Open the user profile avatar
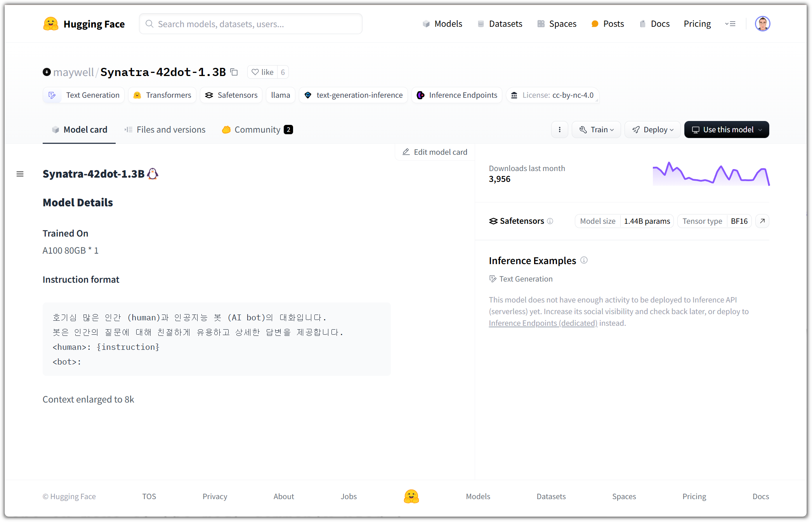 (762, 24)
